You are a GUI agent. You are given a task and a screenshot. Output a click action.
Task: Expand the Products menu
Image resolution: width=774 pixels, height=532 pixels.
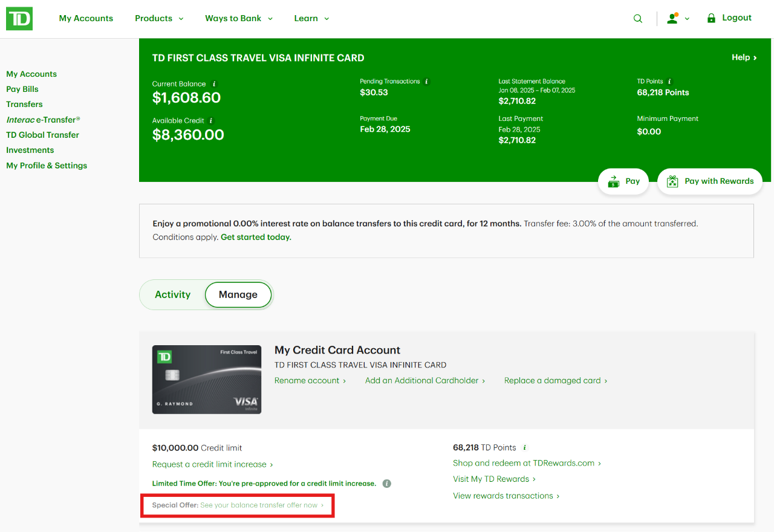click(x=159, y=19)
